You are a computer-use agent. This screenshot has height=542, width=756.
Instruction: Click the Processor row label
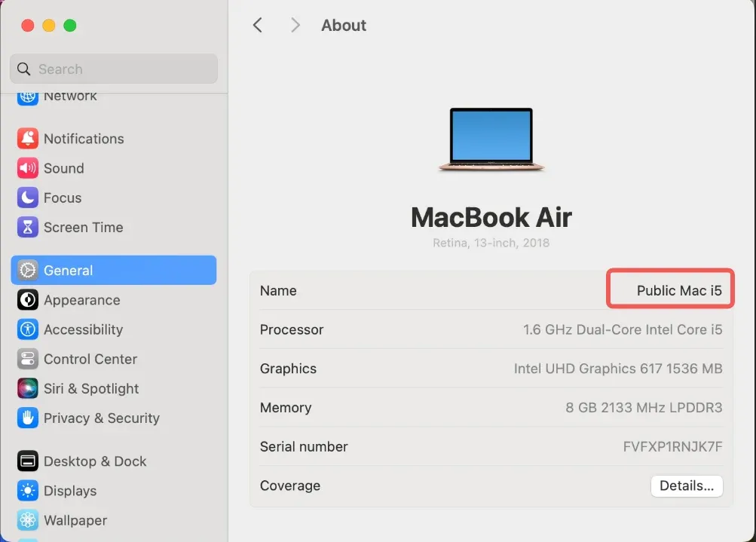292,330
